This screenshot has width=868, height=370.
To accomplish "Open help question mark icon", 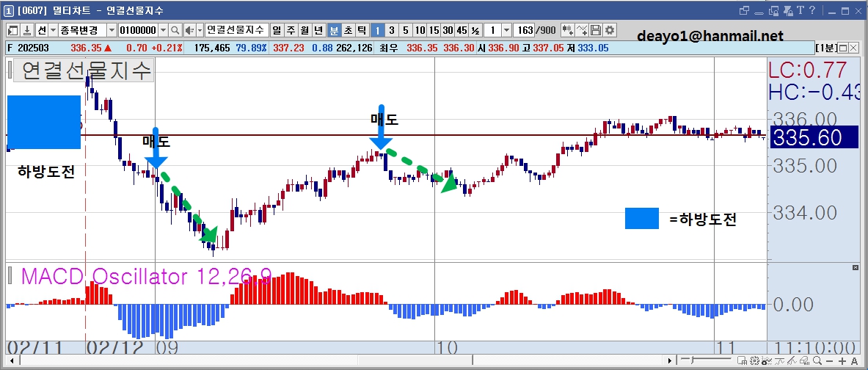I will click(812, 10).
